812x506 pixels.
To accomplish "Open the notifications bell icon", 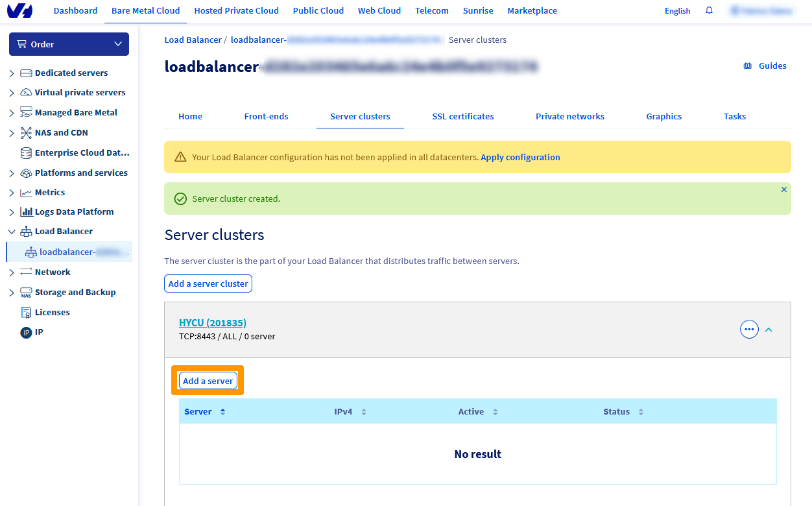I will (x=708, y=10).
